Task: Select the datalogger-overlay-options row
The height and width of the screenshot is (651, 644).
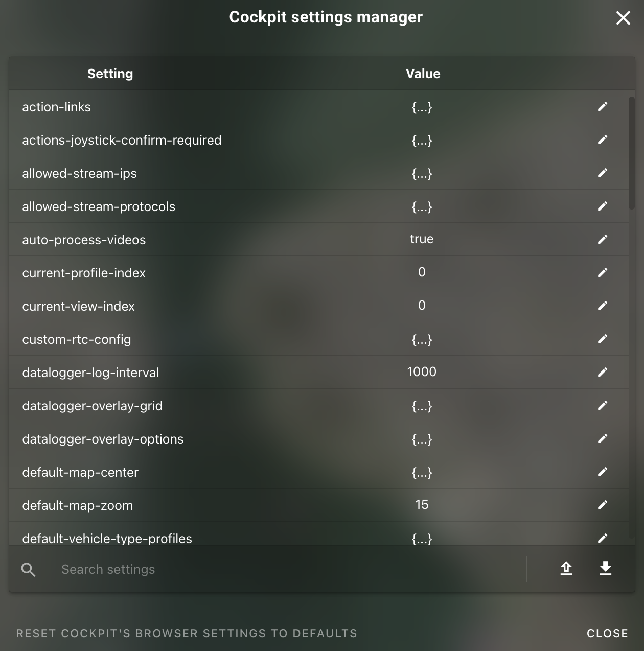Action: click(204, 438)
